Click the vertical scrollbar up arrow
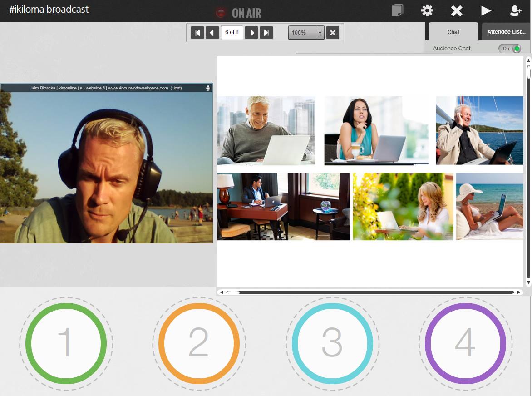 pos(528,60)
